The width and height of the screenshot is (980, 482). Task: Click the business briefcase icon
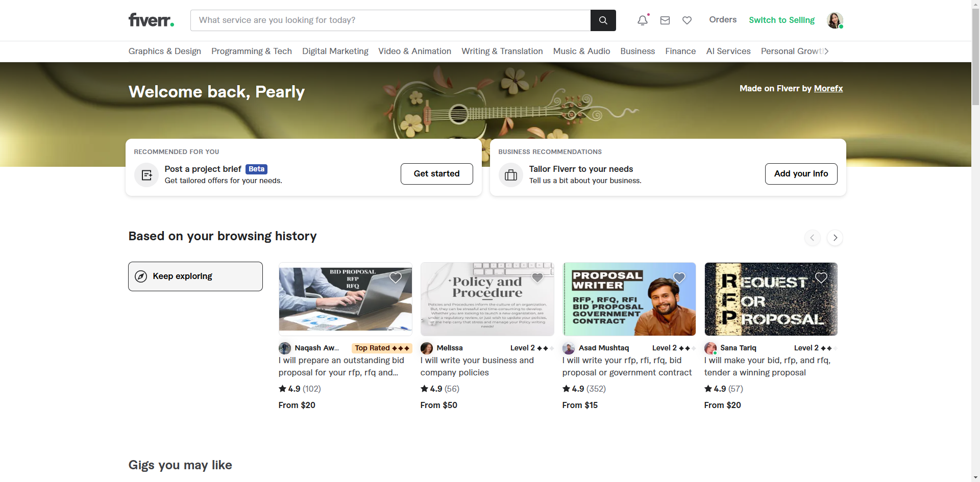coord(511,175)
